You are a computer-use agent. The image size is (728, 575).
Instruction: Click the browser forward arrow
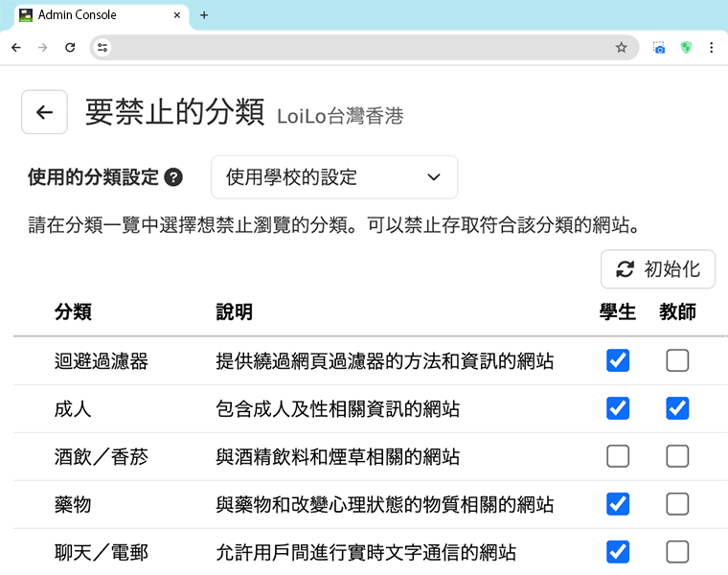click(x=43, y=47)
